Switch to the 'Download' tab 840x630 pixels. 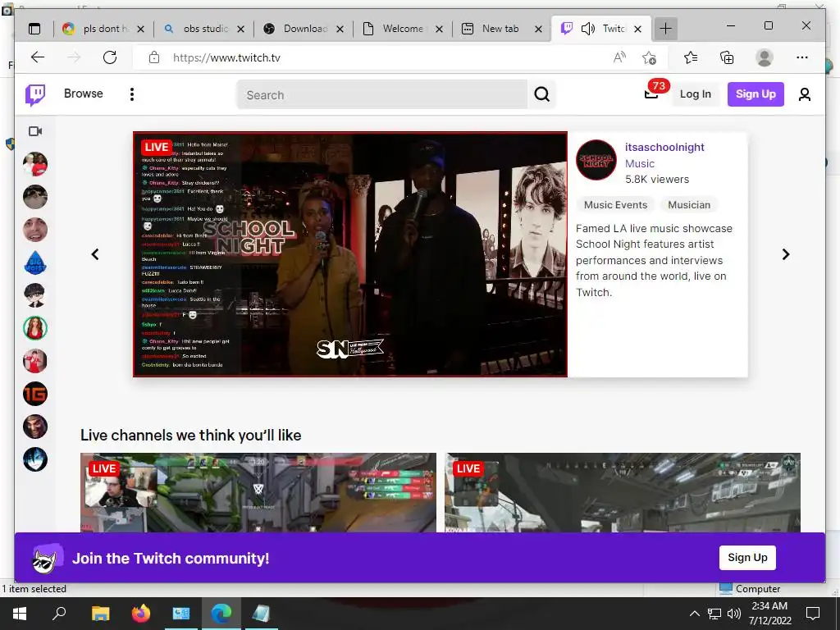point(304,29)
